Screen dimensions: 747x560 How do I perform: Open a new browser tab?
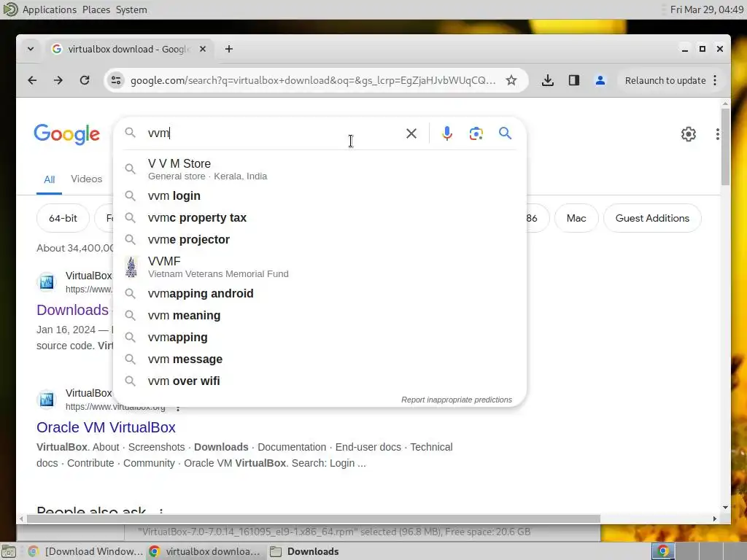[x=228, y=49]
